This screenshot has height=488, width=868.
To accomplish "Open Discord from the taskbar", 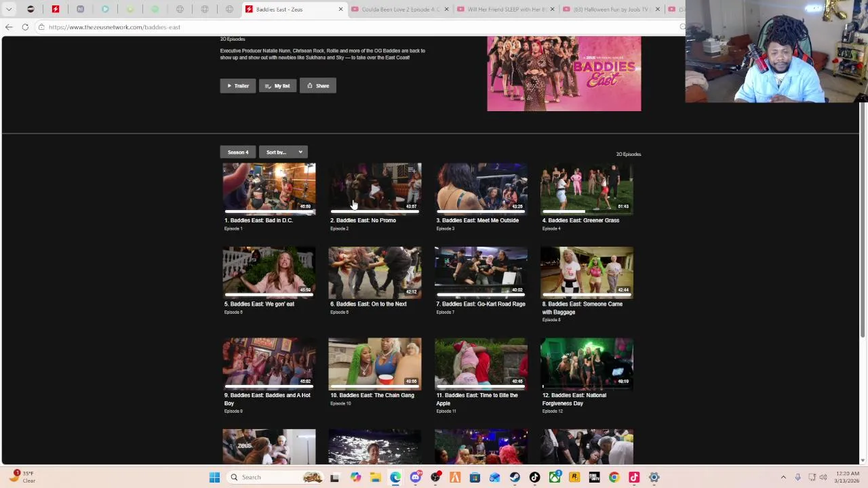I will pos(415,477).
